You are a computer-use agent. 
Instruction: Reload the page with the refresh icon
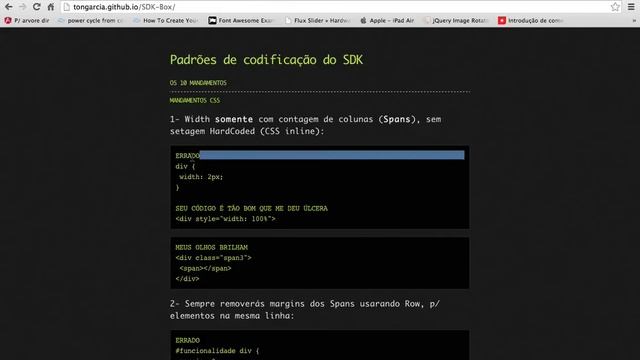(x=36, y=7)
